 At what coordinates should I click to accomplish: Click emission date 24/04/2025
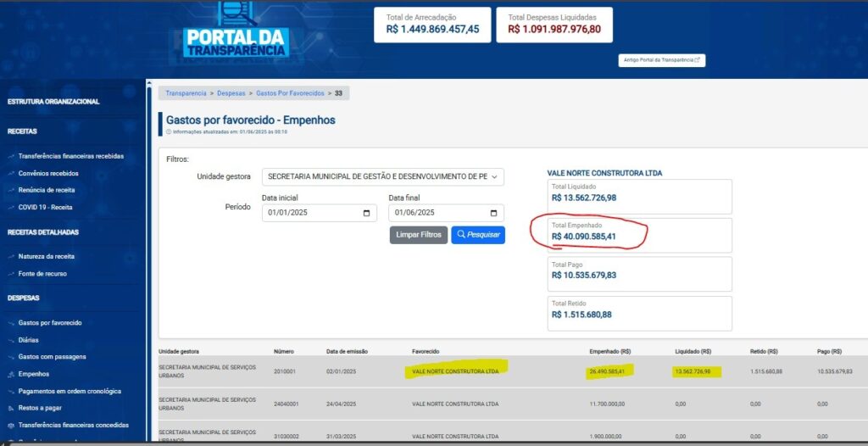341,404
